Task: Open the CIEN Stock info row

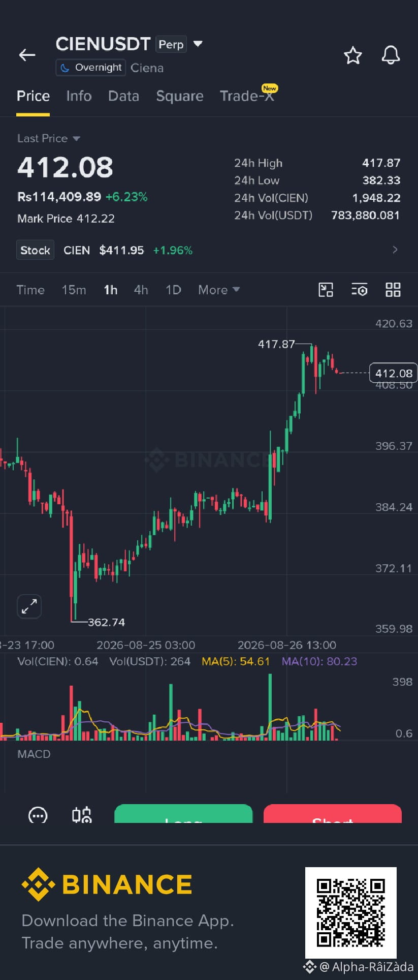Action: pyautogui.click(x=209, y=250)
